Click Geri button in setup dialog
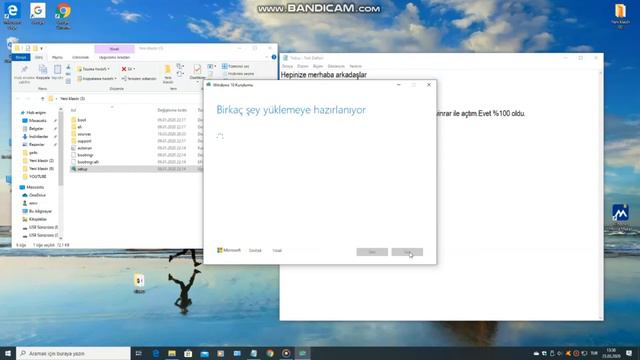 (x=372, y=252)
